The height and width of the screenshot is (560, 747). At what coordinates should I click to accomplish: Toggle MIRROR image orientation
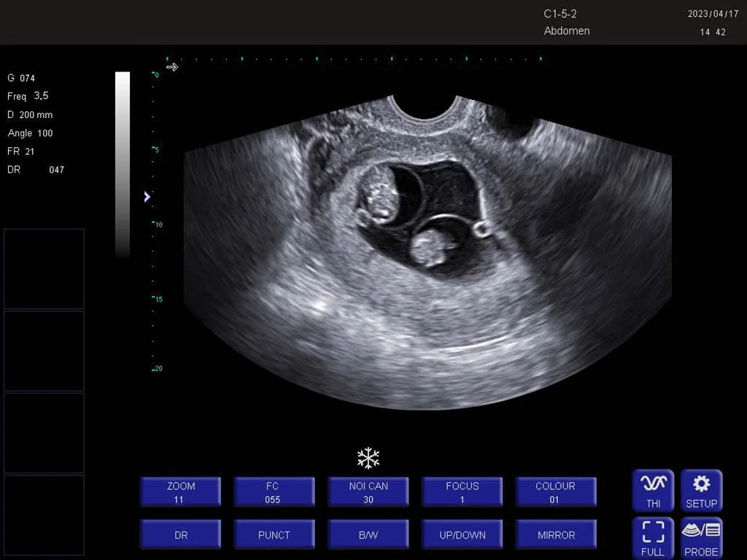(x=556, y=534)
